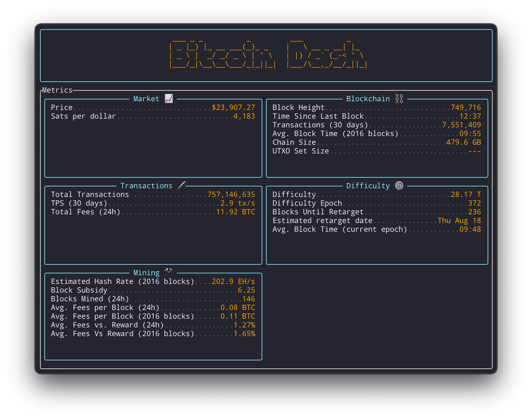Click Time Since Last Block label

(x=318, y=116)
